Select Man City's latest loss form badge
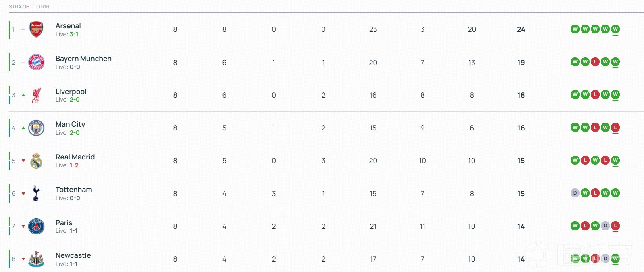This screenshot has height=272, width=644. [615, 128]
